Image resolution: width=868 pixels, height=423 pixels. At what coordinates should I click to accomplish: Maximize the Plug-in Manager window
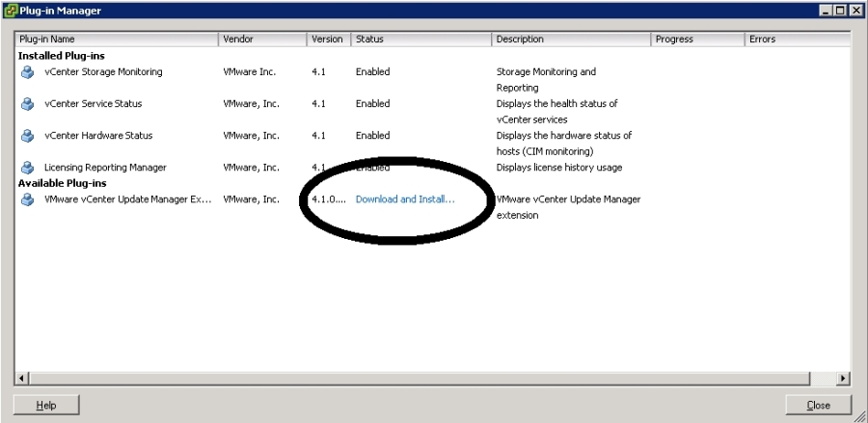840,11
